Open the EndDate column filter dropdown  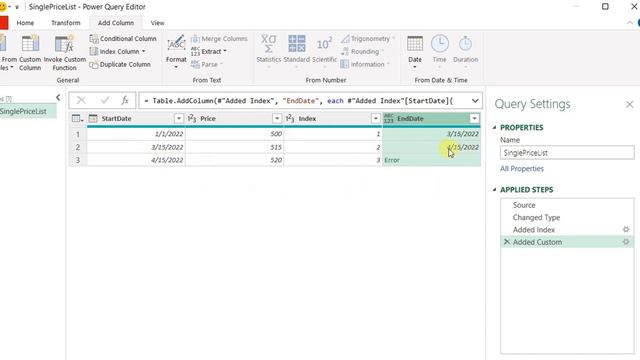[x=474, y=118]
